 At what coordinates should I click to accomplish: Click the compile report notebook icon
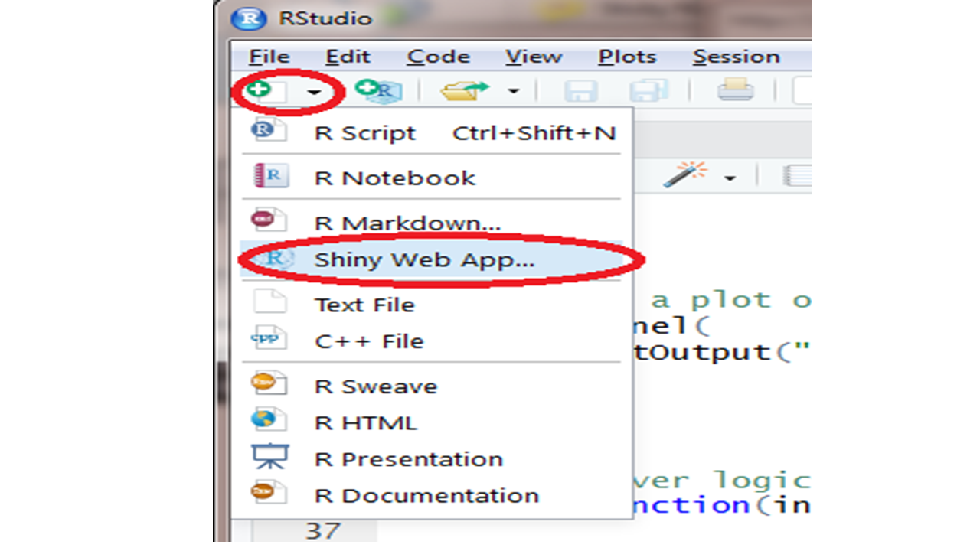pyautogui.click(x=796, y=176)
